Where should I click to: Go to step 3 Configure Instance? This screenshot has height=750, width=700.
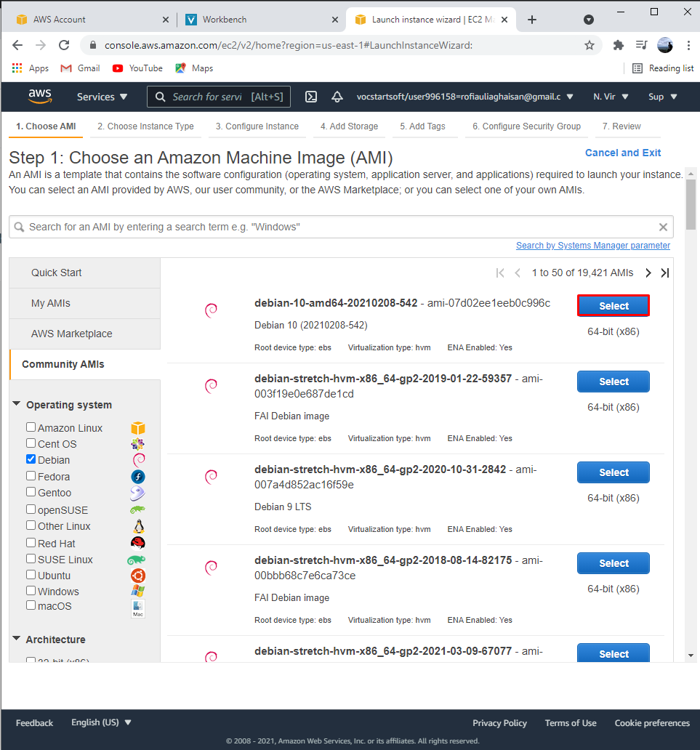click(x=257, y=126)
